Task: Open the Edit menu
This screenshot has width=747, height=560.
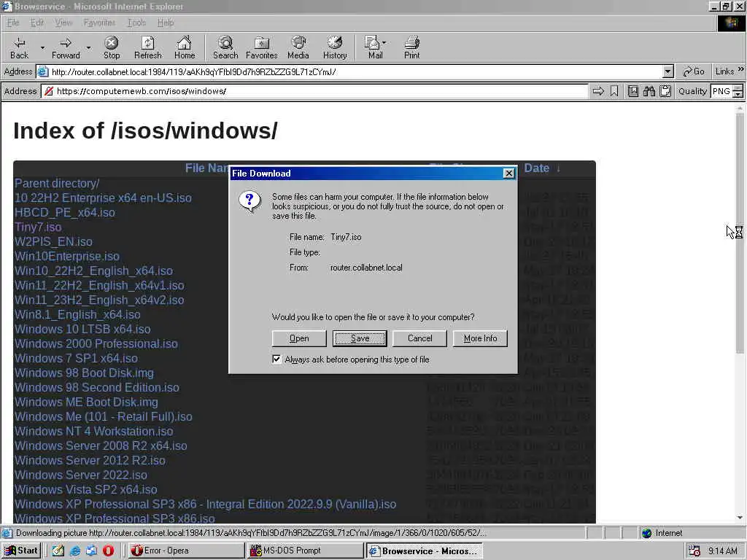Action: pyautogui.click(x=36, y=23)
